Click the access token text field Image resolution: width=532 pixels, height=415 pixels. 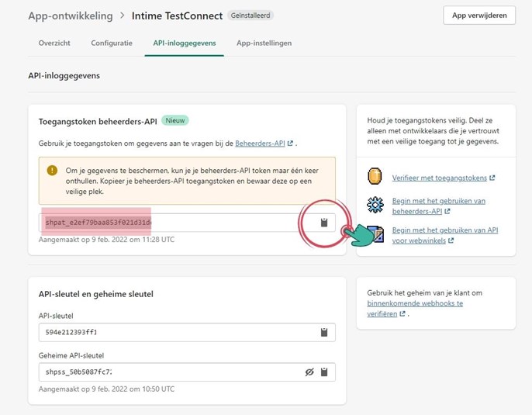[x=171, y=223]
